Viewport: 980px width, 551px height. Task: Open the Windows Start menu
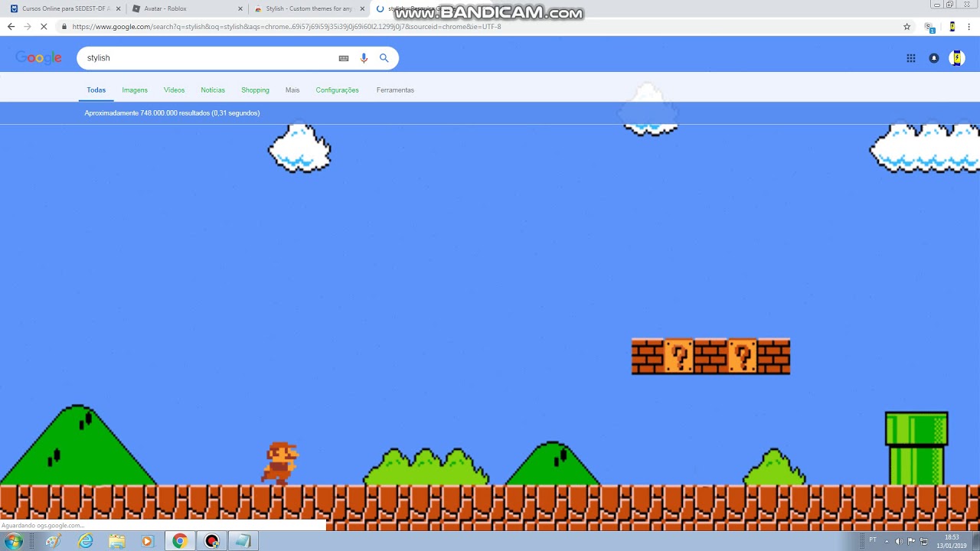[x=14, y=541]
